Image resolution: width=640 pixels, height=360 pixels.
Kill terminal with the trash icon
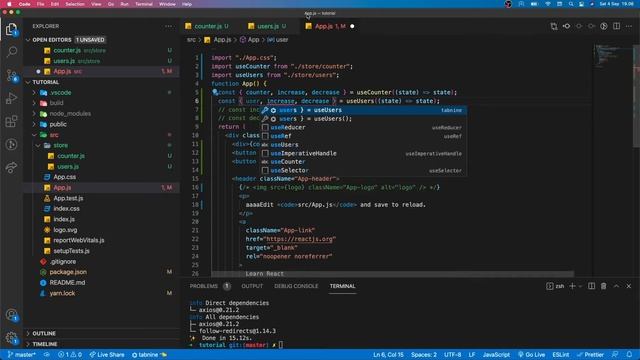[604, 286]
